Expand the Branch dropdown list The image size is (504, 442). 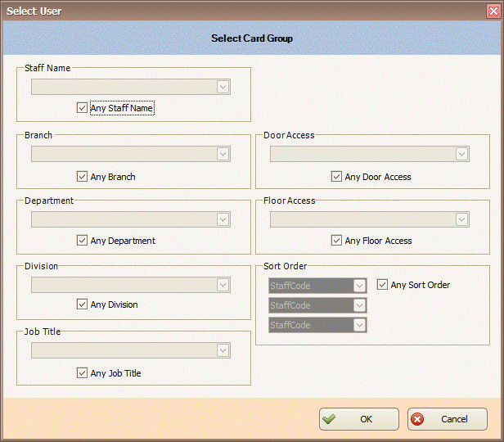click(223, 154)
